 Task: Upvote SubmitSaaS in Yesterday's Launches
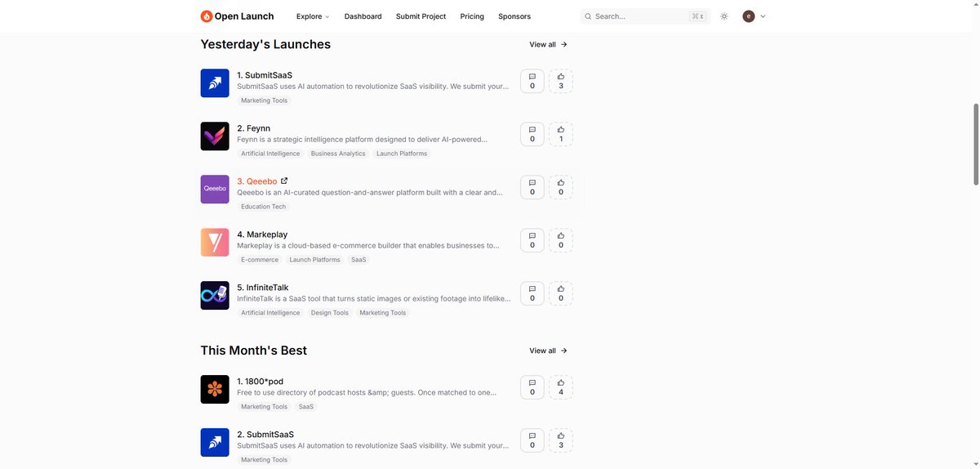(x=561, y=81)
